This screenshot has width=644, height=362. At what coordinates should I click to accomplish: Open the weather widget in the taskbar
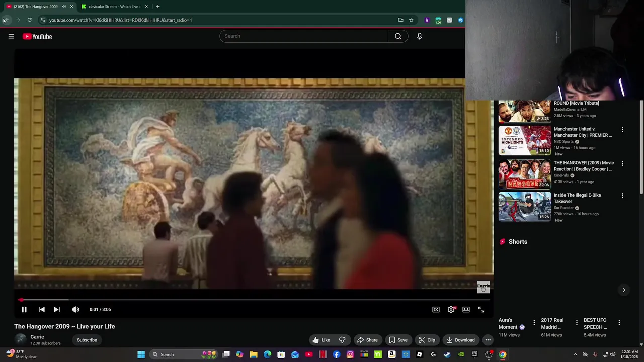point(20,354)
